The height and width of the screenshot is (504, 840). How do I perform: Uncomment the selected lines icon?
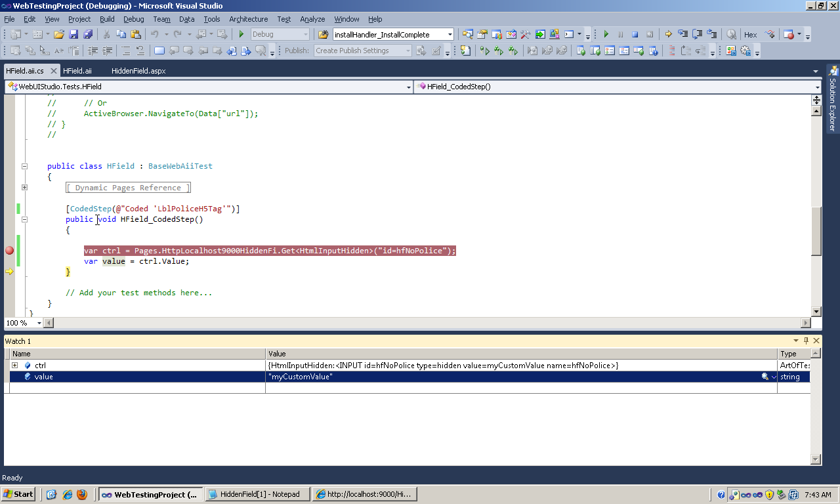pyautogui.click(x=140, y=51)
